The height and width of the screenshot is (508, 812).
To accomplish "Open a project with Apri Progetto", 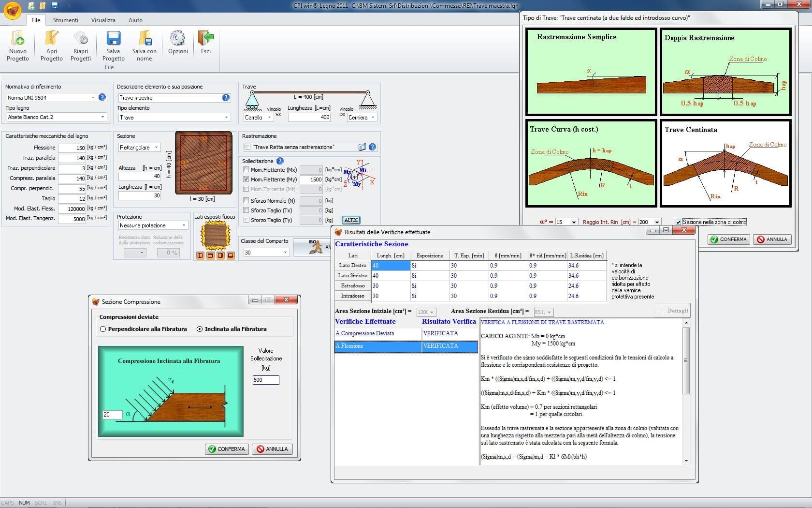I will [x=51, y=39].
